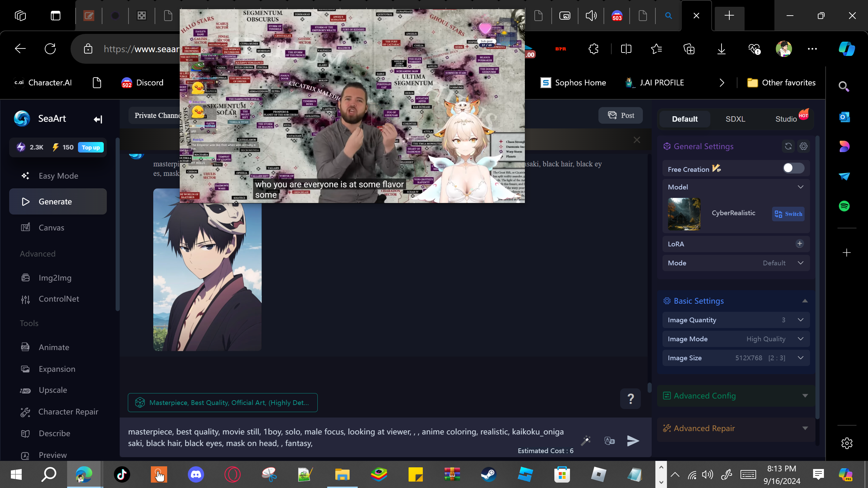
Task: Click the Edge sidebar search icon
Action: 844,87
